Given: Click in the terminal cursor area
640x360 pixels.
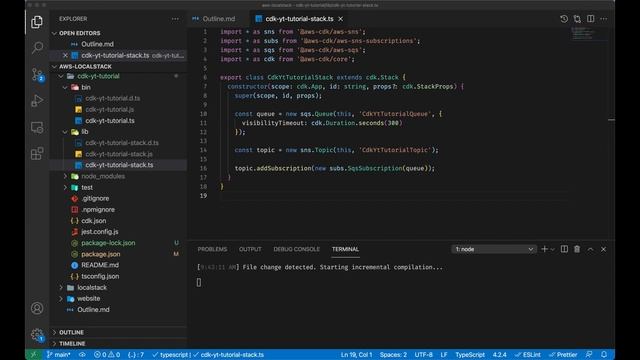Looking at the screenshot, I should point(199,282).
